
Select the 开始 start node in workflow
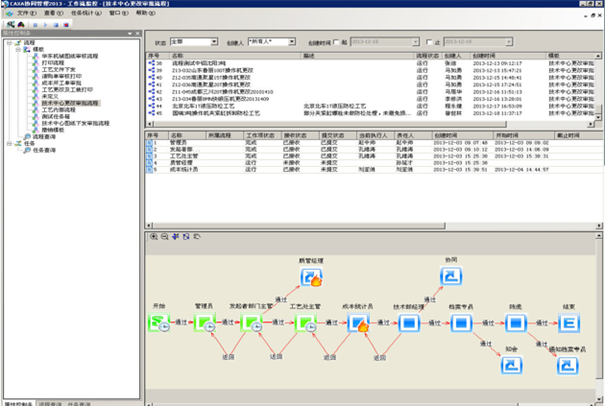pyautogui.click(x=159, y=324)
